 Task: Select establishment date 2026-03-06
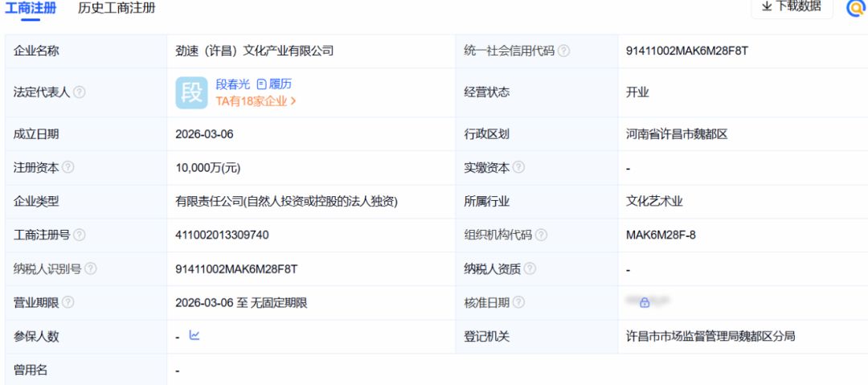point(204,134)
